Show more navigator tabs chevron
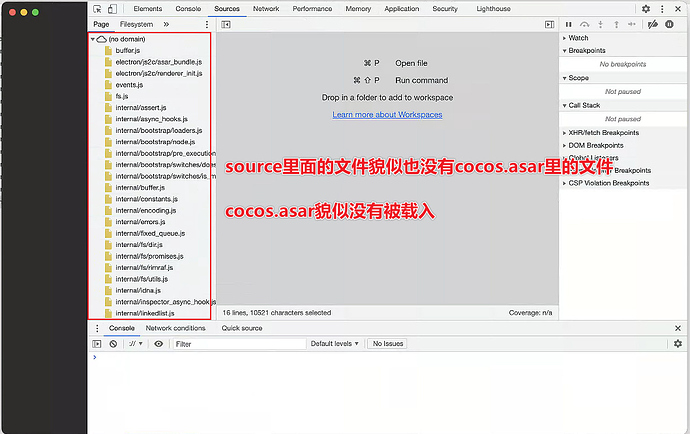This screenshot has height=434, width=690. pos(166,24)
